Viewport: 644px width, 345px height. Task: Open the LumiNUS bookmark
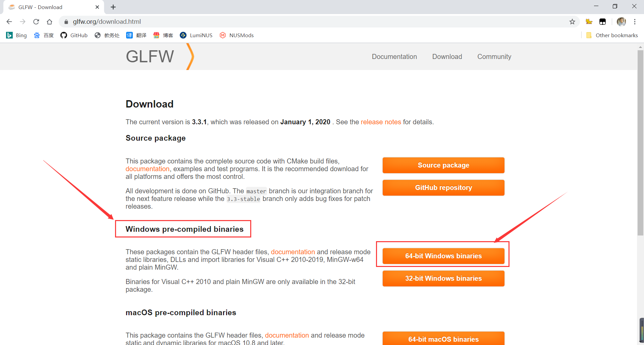(196, 35)
